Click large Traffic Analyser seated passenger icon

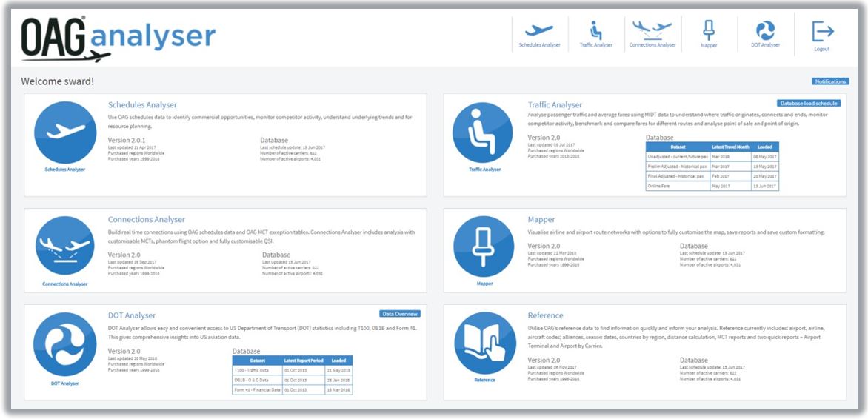pos(484,133)
